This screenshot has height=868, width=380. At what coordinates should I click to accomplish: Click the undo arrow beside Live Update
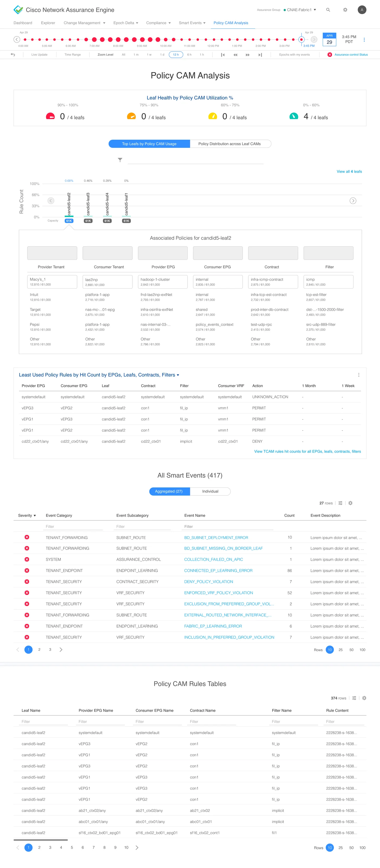pyautogui.click(x=13, y=55)
